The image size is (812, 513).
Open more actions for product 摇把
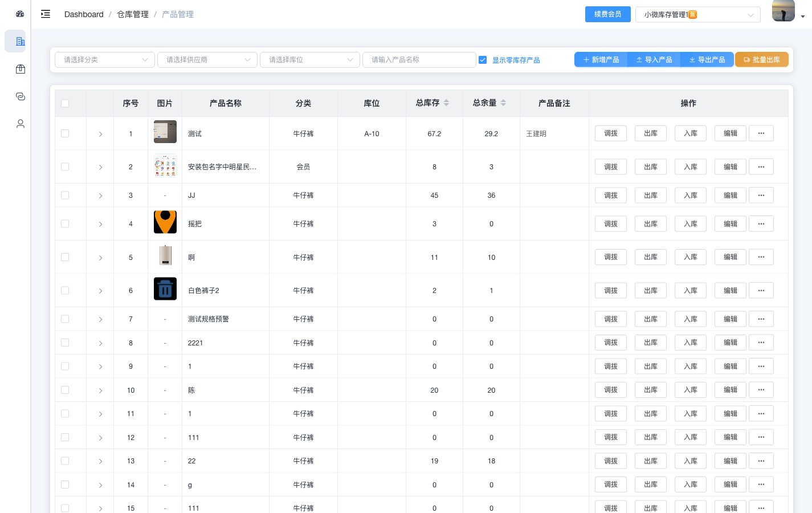pos(761,224)
